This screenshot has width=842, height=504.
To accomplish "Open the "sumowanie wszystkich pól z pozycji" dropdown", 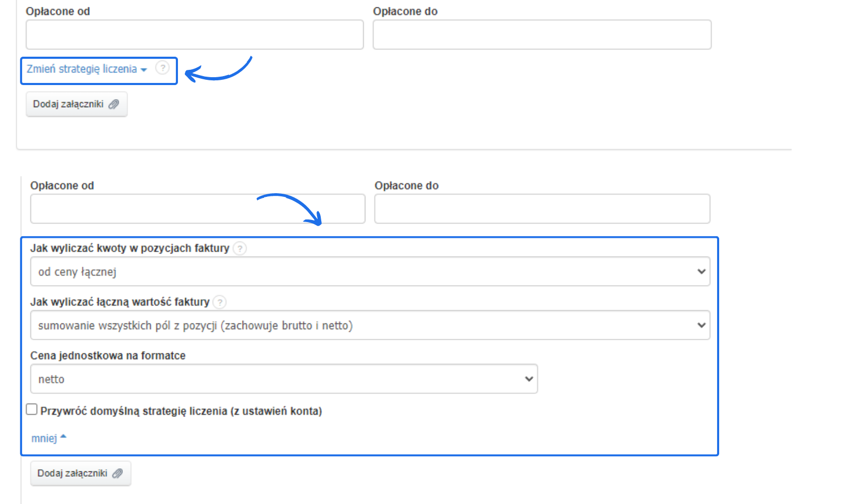I will 370,325.
